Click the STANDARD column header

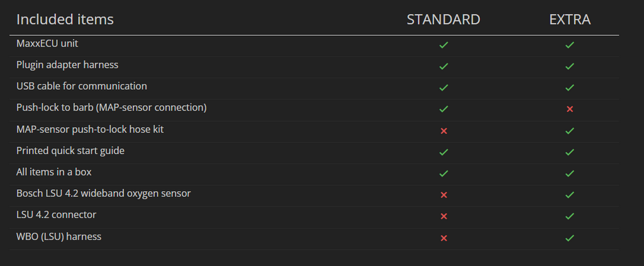443,19
